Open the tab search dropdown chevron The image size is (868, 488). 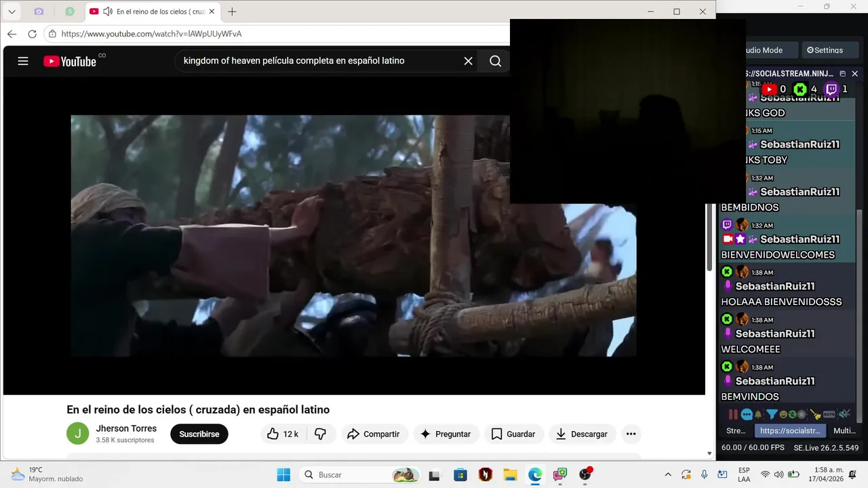[x=12, y=12]
